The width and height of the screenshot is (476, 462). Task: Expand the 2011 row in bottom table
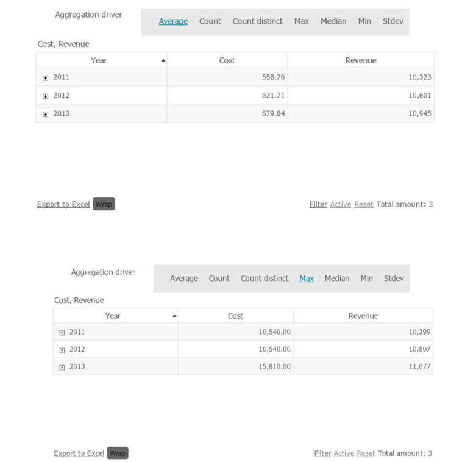(x=62, y=333)
